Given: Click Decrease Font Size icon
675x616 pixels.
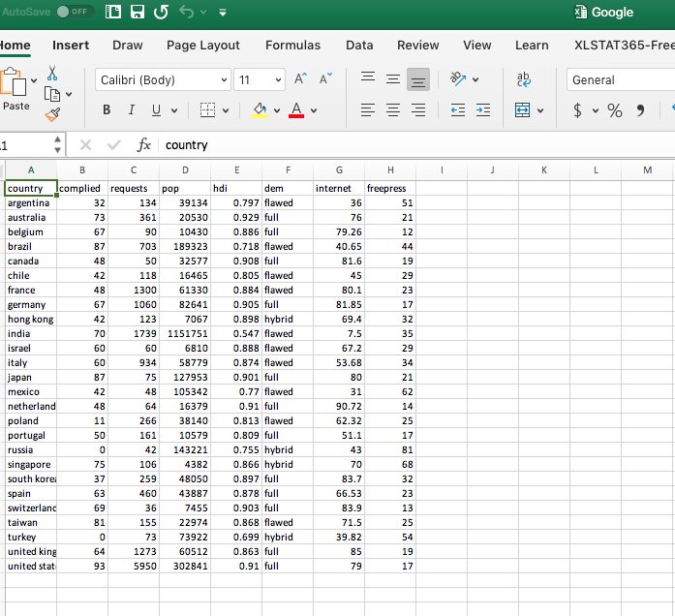Looking at the screenshot, I should [325, 78].
